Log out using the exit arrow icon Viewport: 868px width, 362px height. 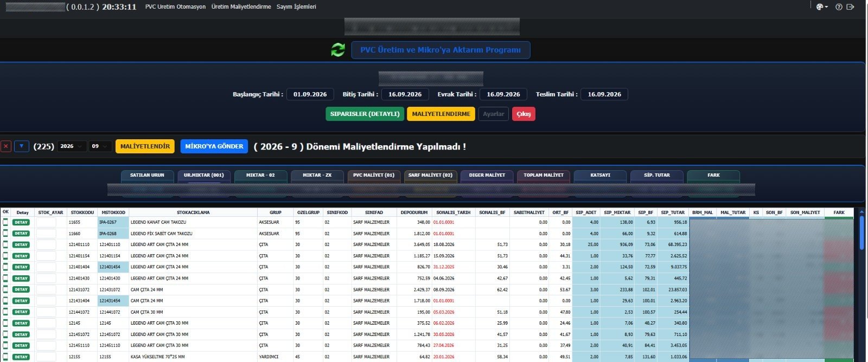pos(850,7)
